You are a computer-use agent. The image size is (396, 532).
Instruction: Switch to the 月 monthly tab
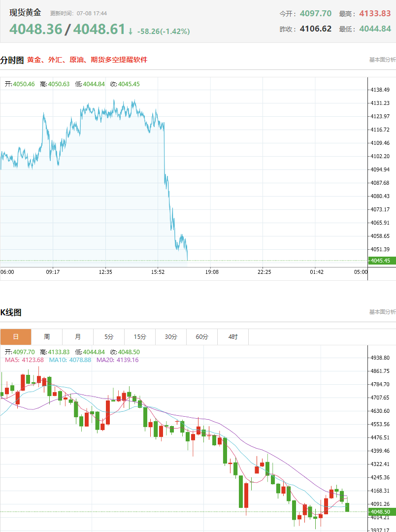(x=78, y=336)
